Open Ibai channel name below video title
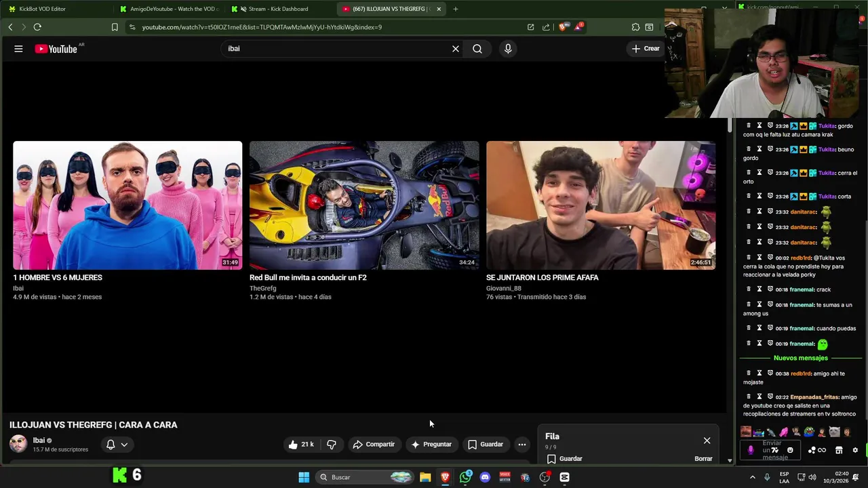This screenshot has width=868, height=488. point(39,440)
